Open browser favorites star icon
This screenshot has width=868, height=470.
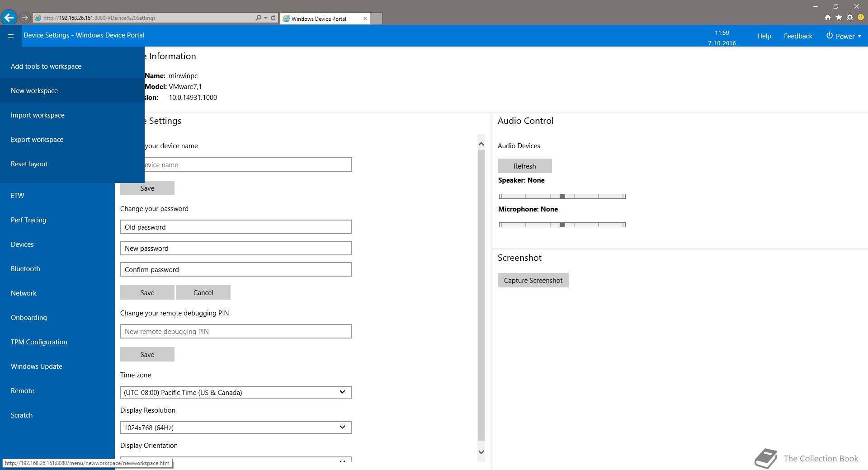point(839,18)
